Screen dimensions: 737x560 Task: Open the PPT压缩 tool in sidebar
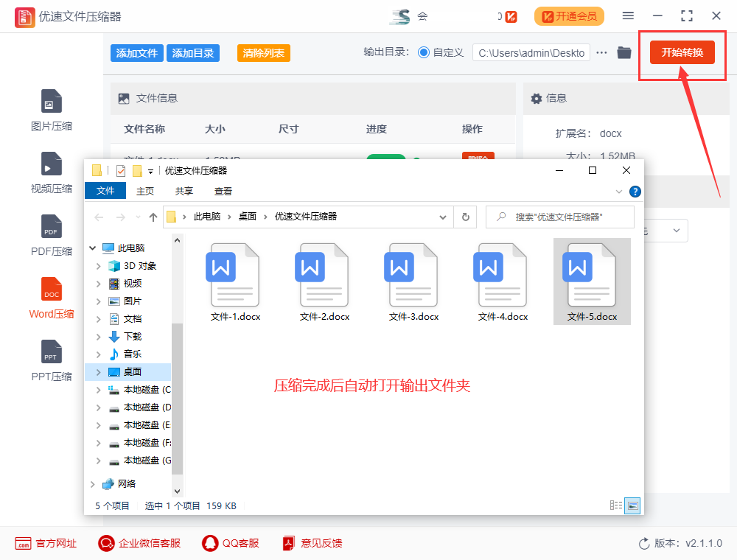pos(52,360)
